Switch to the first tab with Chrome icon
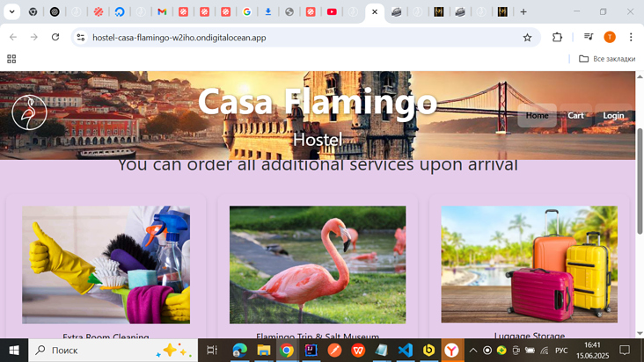This screenshot has height=362, width=644. click(x=33, y=12)
